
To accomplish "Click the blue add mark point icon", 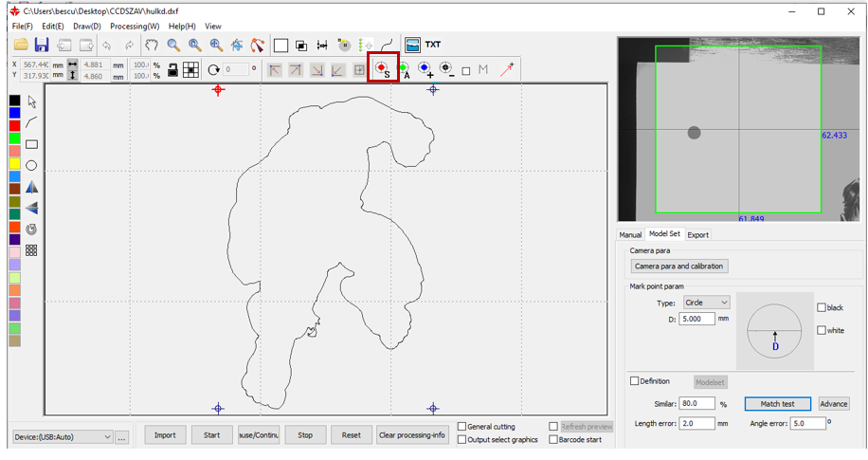I will (x=425, y=69).
